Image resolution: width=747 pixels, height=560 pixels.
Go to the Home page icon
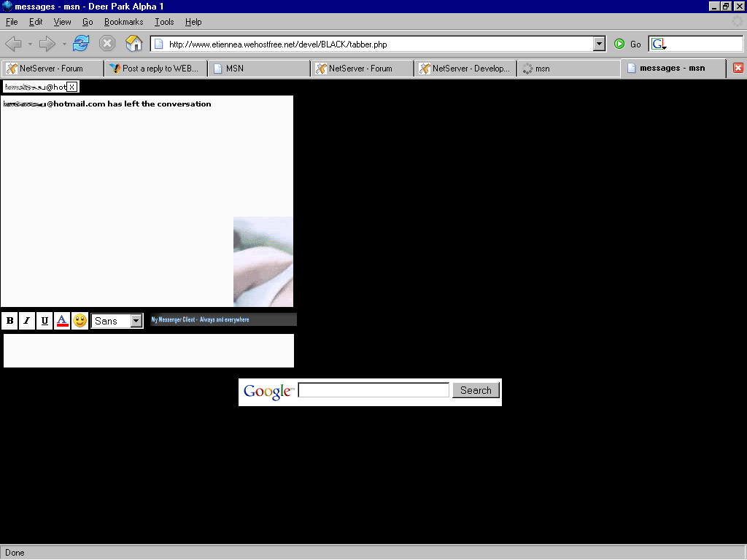click(133, 44)
